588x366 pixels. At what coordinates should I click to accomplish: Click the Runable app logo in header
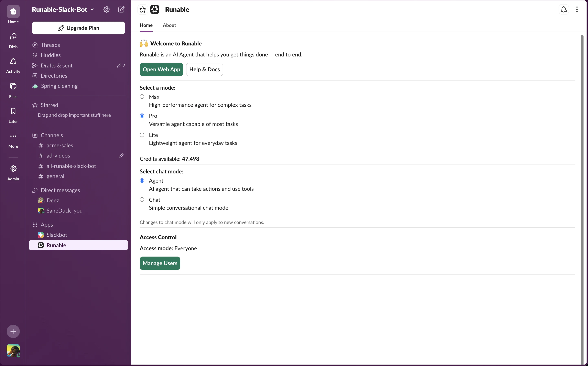[x=155, y=9]
